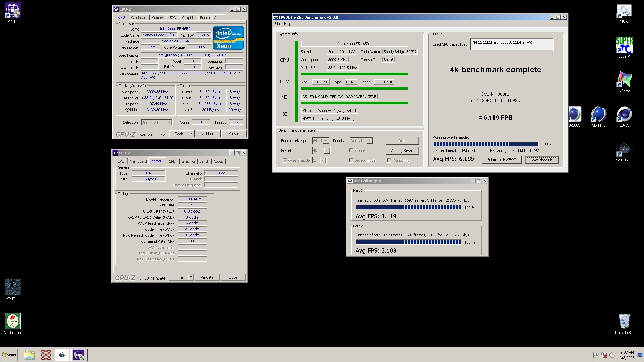Launch the HWBOTx265 desktop shortcut
The image size is (644, 362).
tap(624, 152)
